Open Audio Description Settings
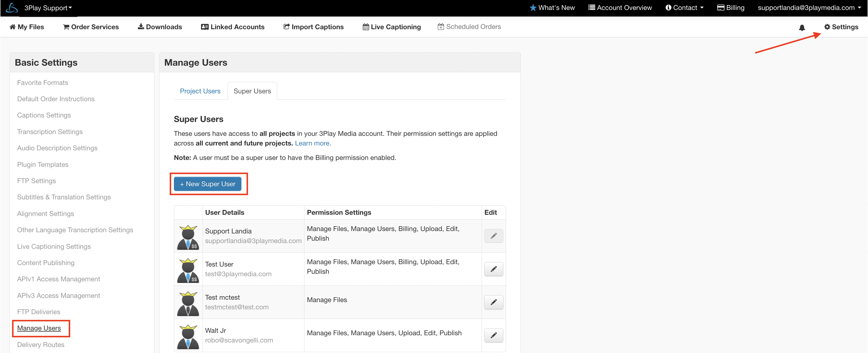Image resolution: width=868 pixels, height=353 pixels. tap(57, 148)
